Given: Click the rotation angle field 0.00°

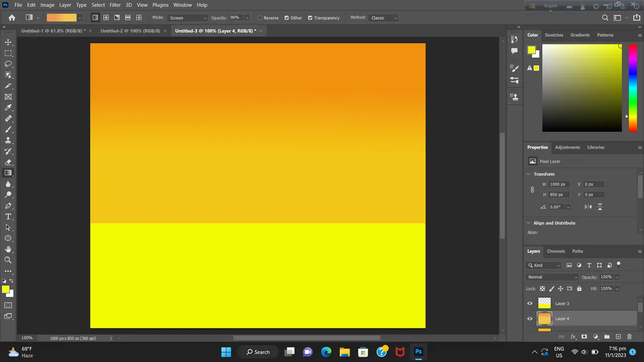Looking at the screenshot, I should point(556,207).
